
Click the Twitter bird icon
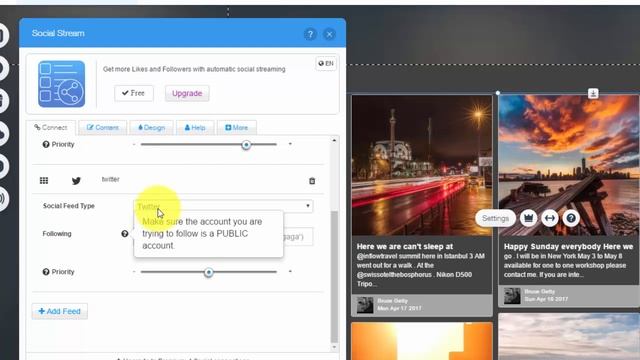[x=76, y=180]
